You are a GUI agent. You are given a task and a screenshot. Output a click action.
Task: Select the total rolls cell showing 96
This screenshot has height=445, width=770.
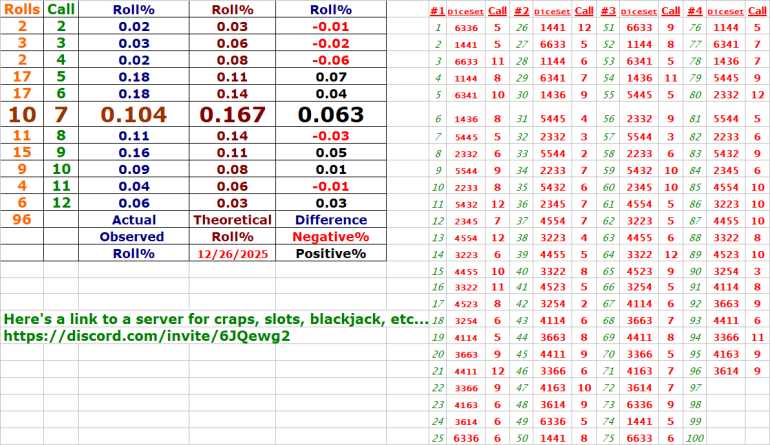point(22,219)
